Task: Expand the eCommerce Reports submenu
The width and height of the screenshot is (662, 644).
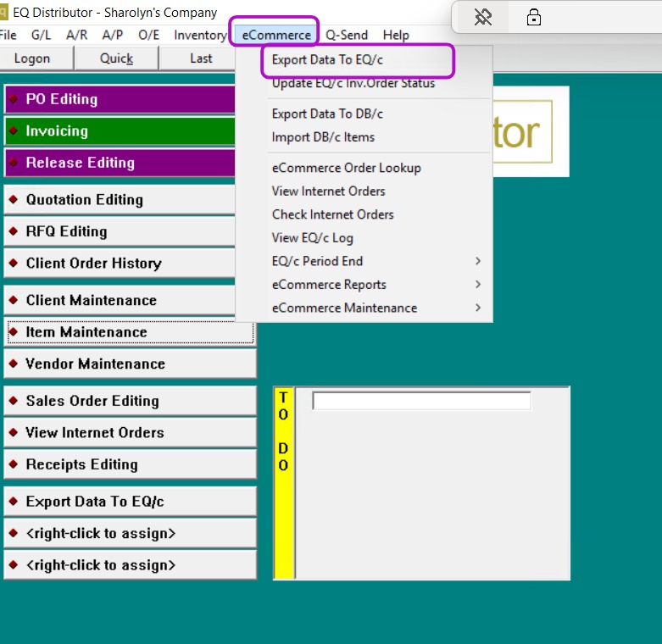Action: pos(364,285)
